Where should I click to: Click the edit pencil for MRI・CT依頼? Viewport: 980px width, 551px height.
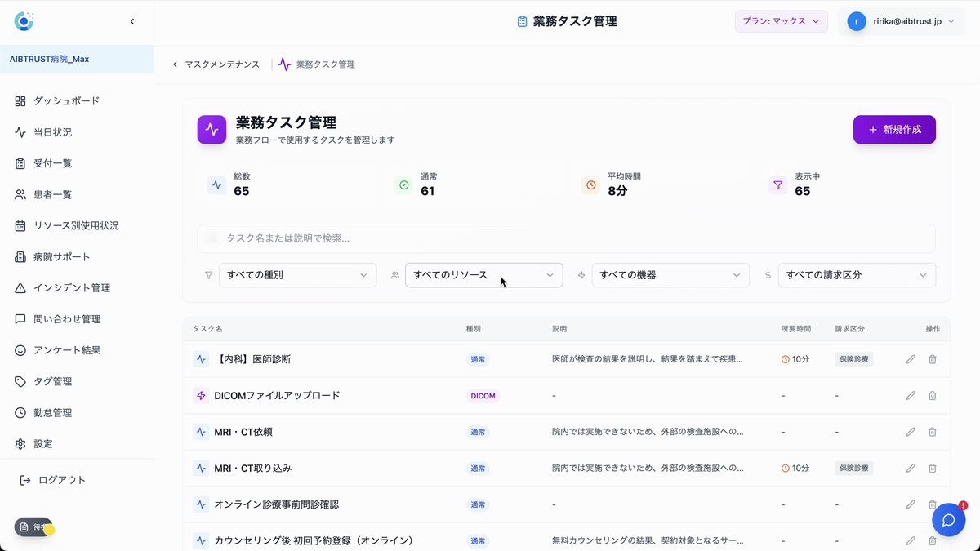(x=910, y=431)
